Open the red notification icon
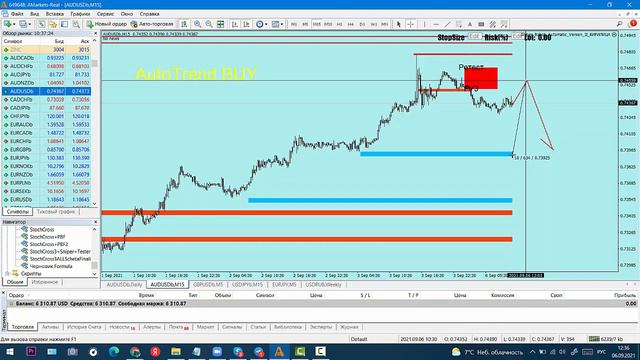Image resolution: width=640 pixels, height=360 pixels. (x=633, y=24)
